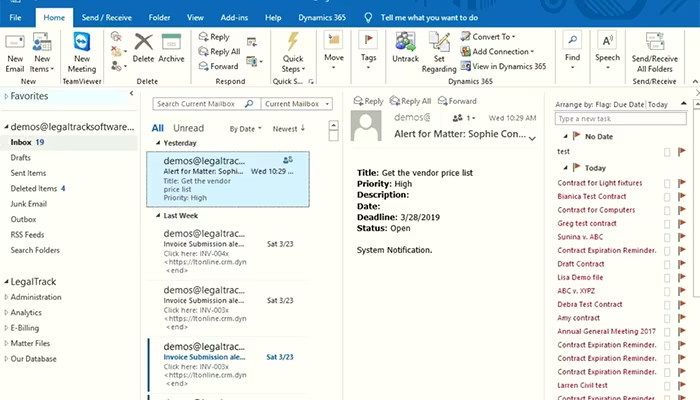Open the Inbox folder
Viewport: 700px width, 400px height.
[69, 142]
